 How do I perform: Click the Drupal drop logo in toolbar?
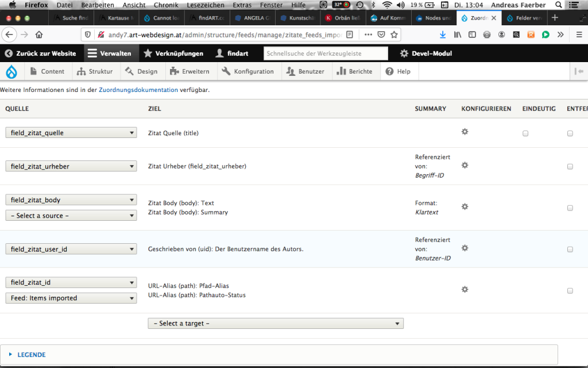coord(11,72)
